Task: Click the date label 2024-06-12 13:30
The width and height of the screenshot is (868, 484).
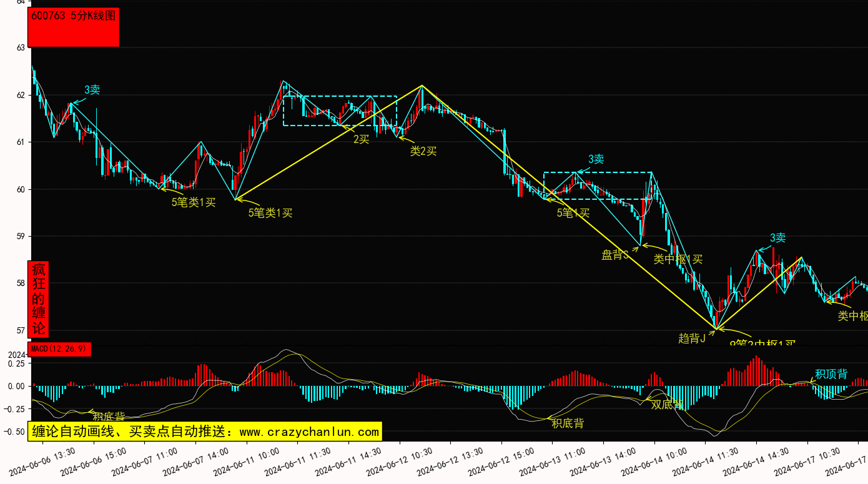Action: pyautogui.click(x=451, y=461)
